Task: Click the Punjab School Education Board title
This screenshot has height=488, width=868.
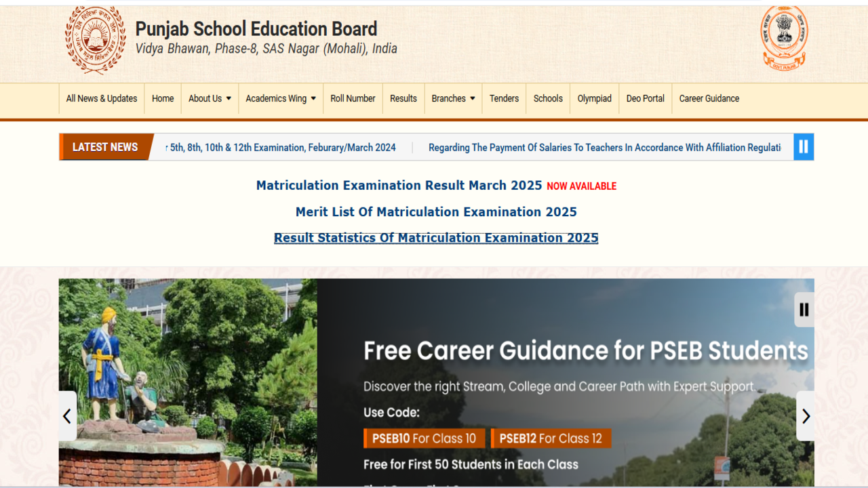Action: (x=256, y=29)
